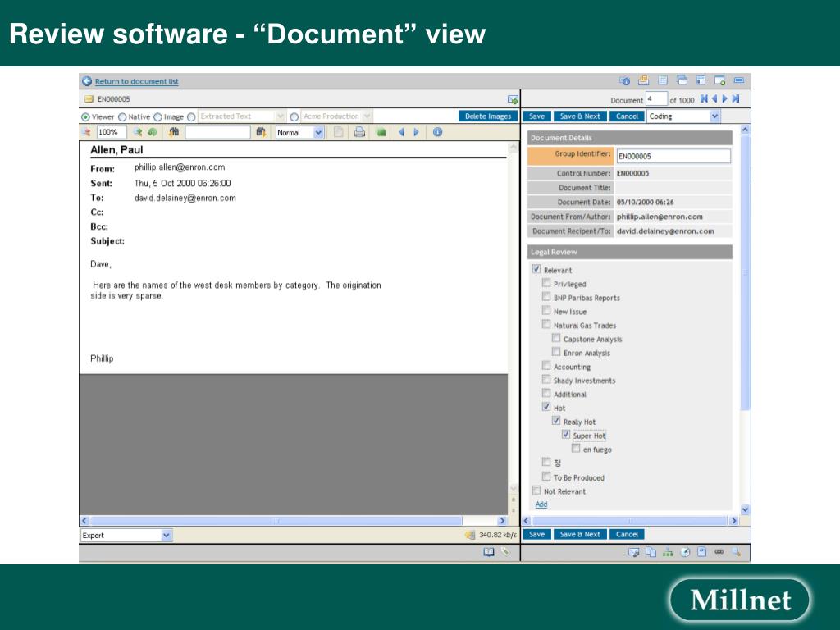Uncheck the Super Hot checkbox
Screen dimensions: 840x630
[566, 435]
